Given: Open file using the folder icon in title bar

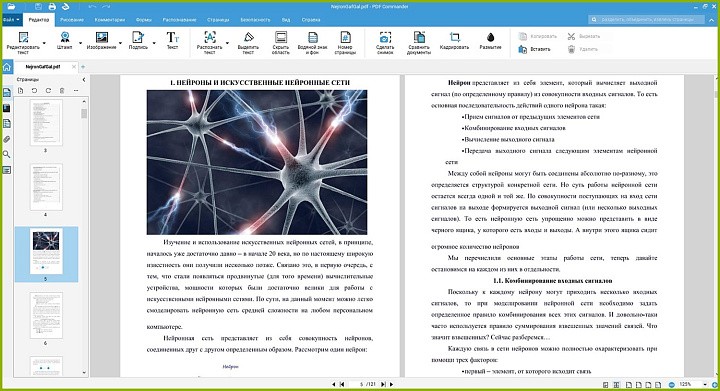Looking at the screenshot, I should (x=11, y=6).
